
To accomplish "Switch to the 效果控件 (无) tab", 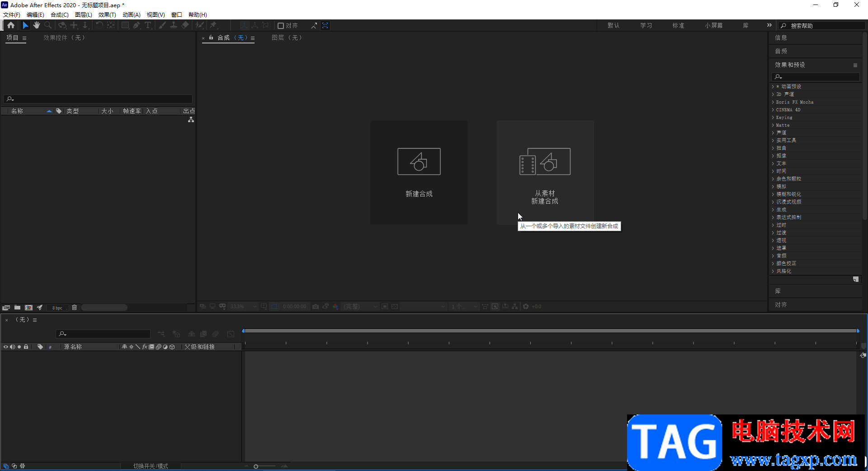I will point(64,38).
